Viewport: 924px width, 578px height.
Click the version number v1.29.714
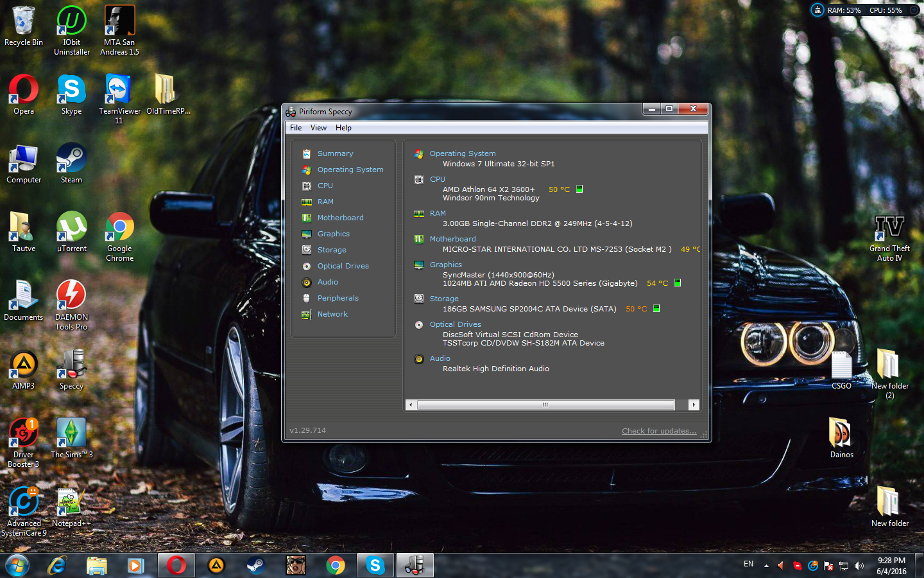tap(308, 430)
